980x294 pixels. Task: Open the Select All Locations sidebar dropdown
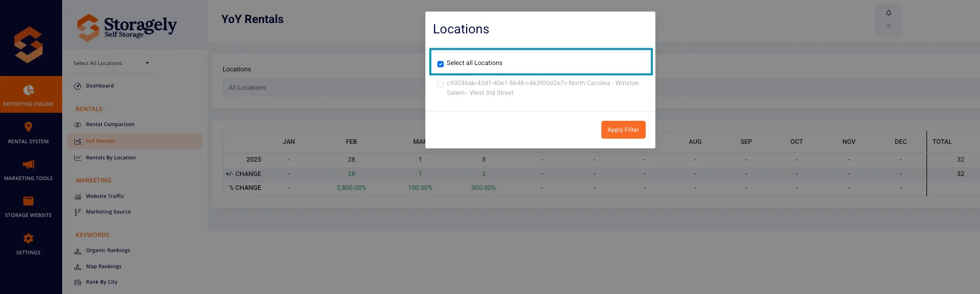pos(111,63)
